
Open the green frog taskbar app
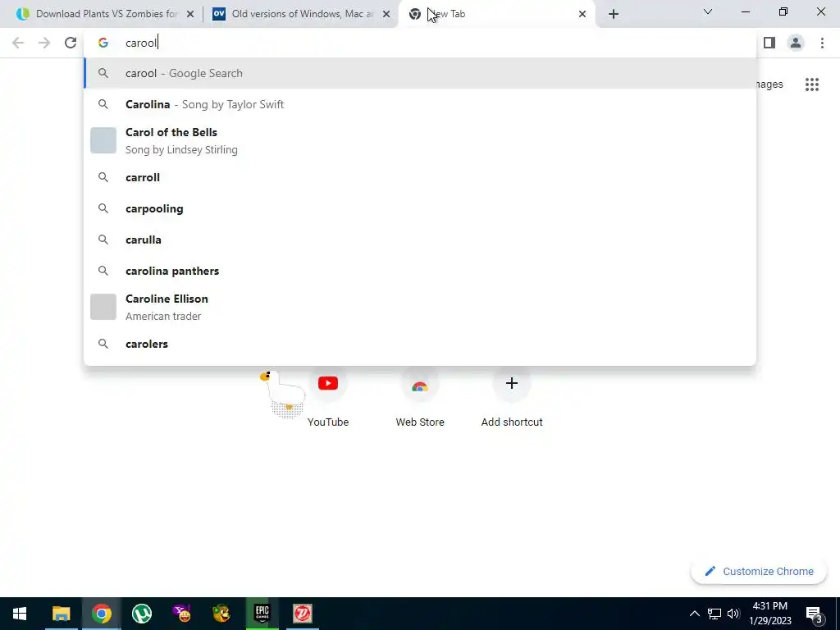(221, 614)
